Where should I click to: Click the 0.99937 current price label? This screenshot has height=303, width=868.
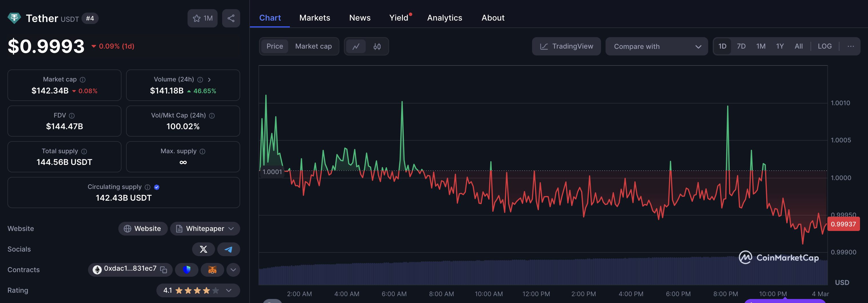(x=843, y=224)
